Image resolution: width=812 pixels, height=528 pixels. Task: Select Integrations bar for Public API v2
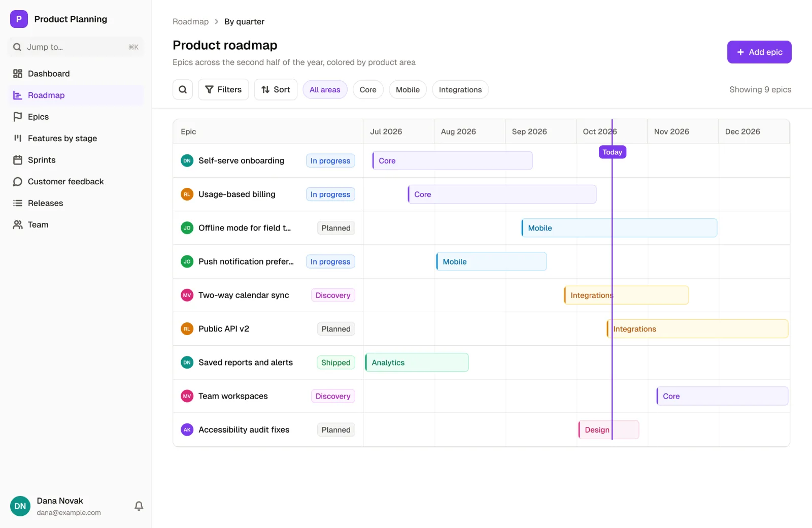click(x=697, y=329)
